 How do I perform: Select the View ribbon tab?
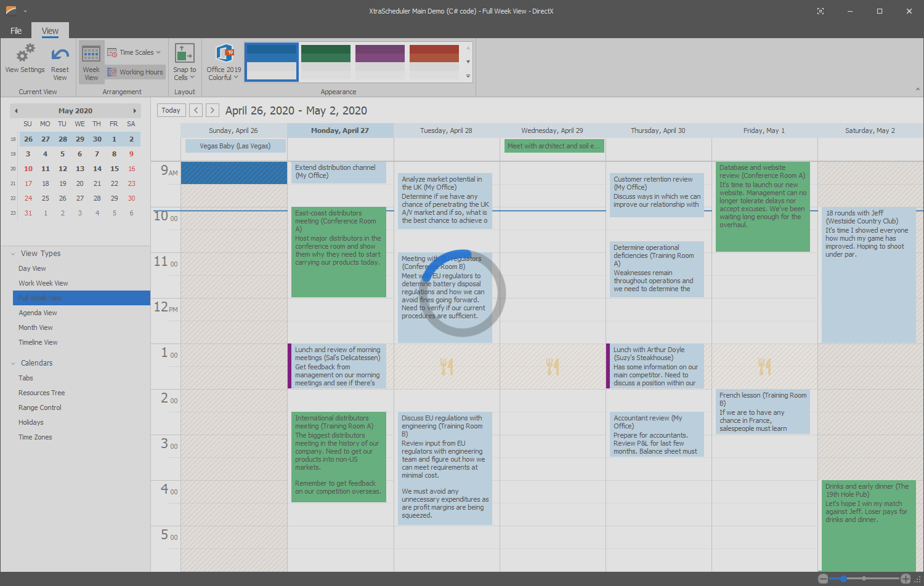point(50,30)
